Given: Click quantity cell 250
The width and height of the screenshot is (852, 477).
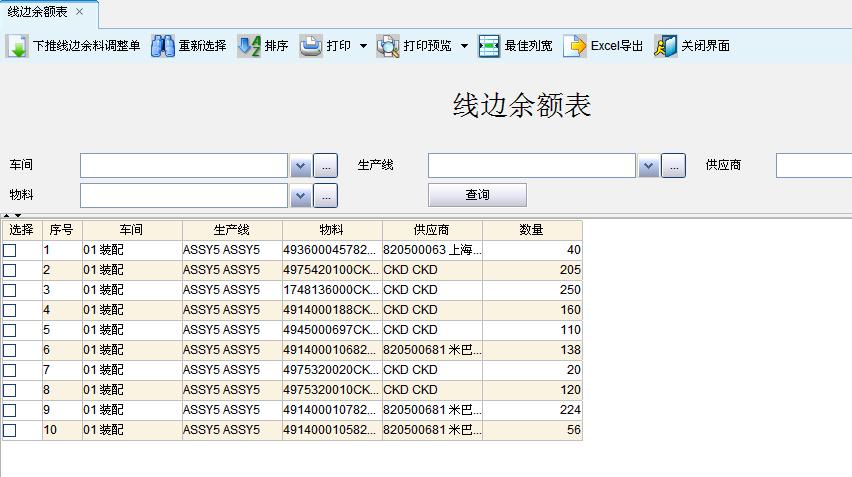Looking at the screenshot, I should [x=532, y=290].
